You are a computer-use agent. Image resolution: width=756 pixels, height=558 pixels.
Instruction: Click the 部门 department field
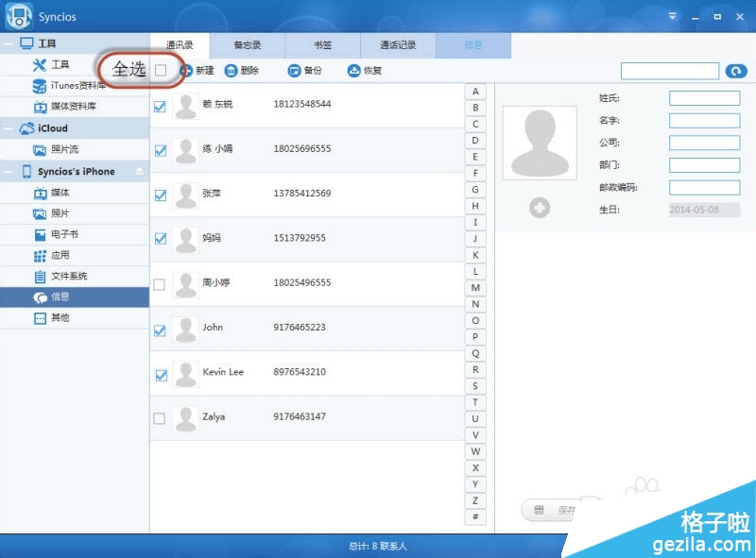tap(704, 165)
